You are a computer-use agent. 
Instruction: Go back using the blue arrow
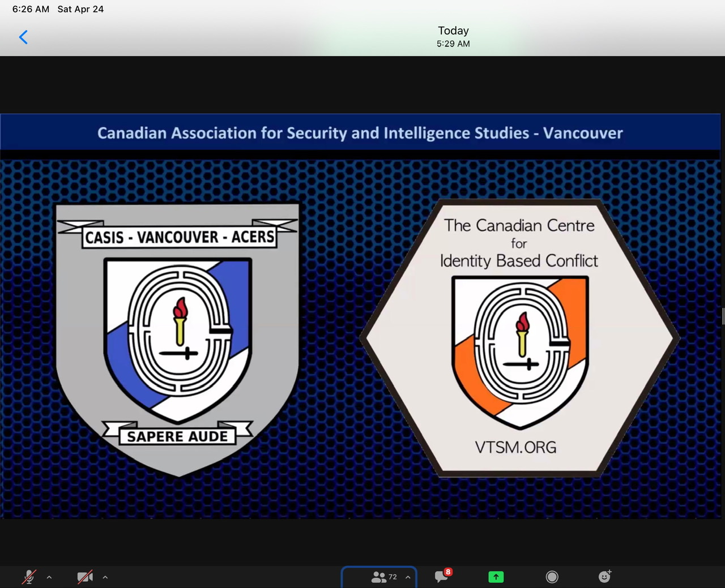click(23, 37)
